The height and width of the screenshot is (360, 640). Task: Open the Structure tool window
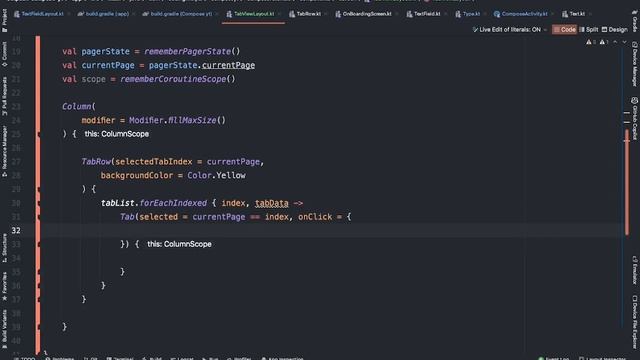coord(4,248)
